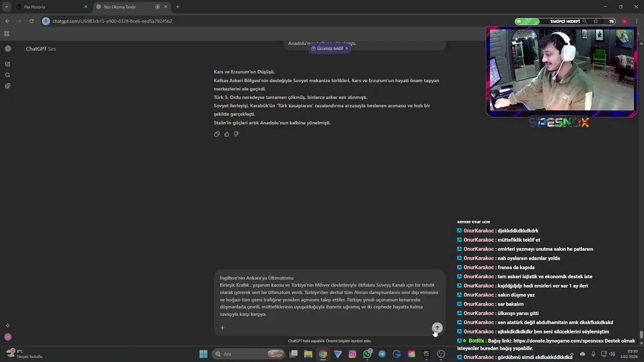Open ChatGPT home logo in sidebar

[x=8, y=49]
